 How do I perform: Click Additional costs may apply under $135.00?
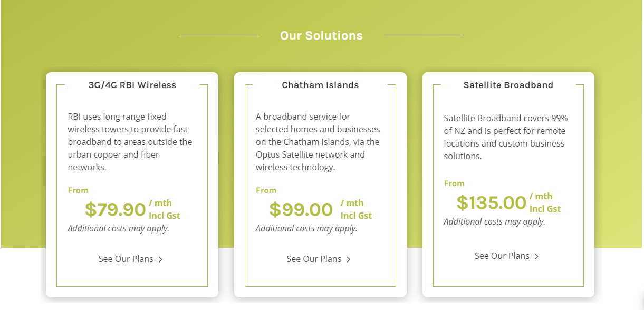(x=495, y=221)
